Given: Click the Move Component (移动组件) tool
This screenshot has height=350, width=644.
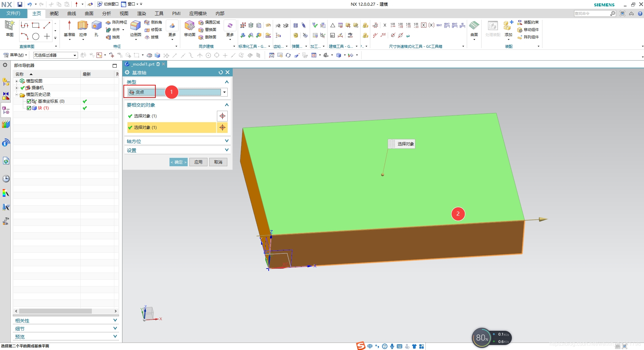Looking at the screenshot, I should 528,30.
